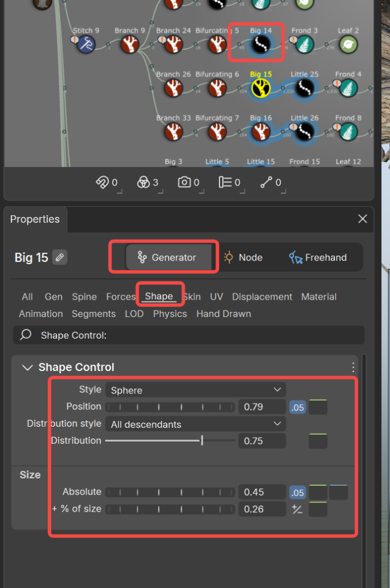Viewport: 390px width, 588px height.
Task: Switch to Freehand editing mode
Action: coord(318,257)
